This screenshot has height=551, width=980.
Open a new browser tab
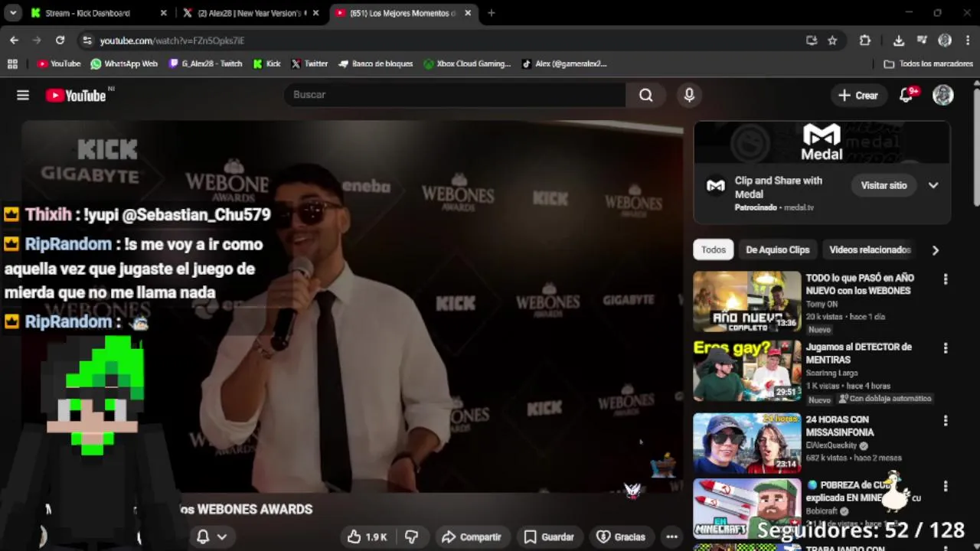click(x=491, y=13)
